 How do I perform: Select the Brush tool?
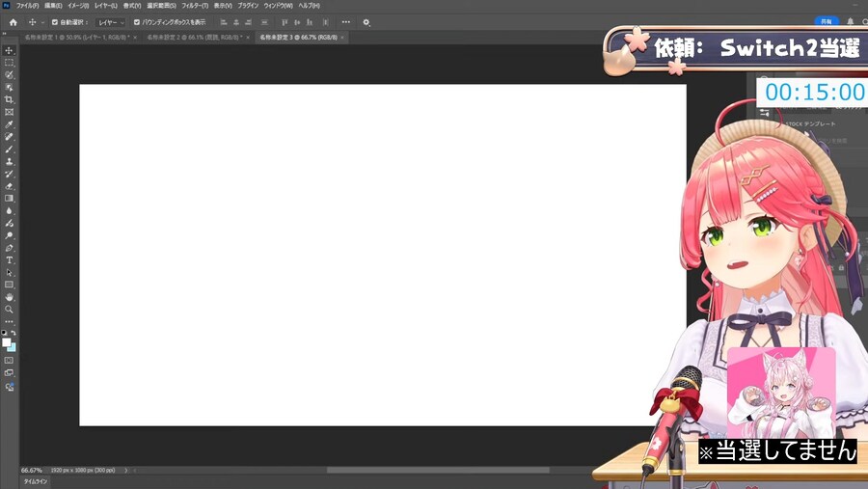9,149
